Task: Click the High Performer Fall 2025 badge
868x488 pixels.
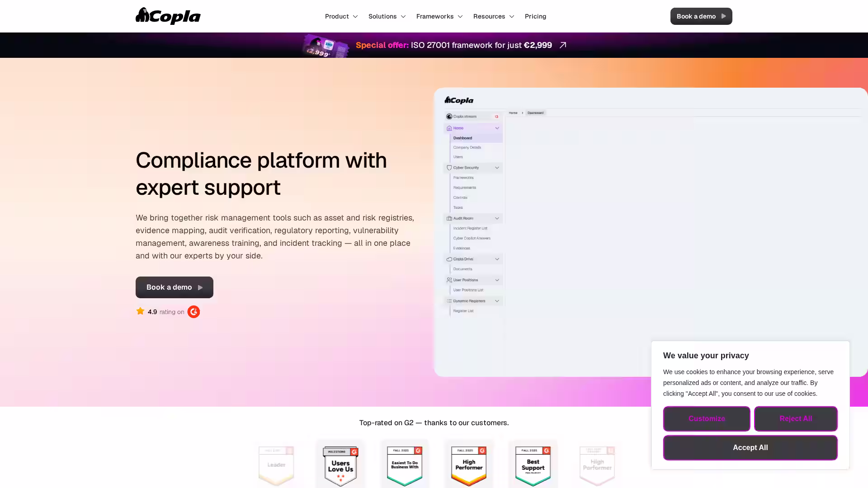Action: click(469, 465)
